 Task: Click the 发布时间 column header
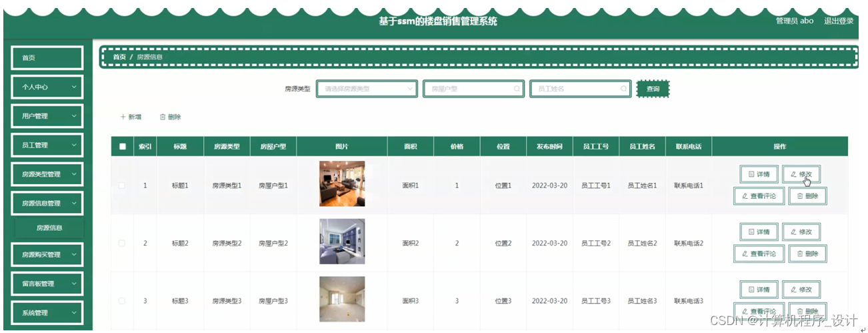point(549,147)
